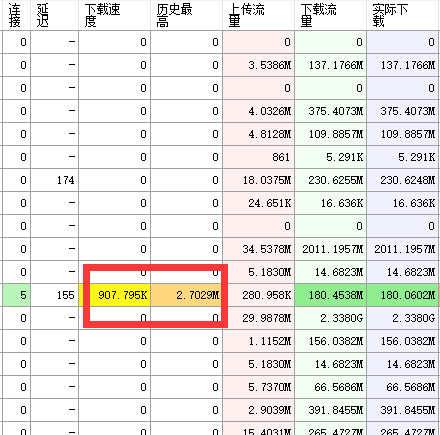Click the 2.3380G download traffic cell
The height and width of the screenshot is (435, 440).
(x=330, y=318)
